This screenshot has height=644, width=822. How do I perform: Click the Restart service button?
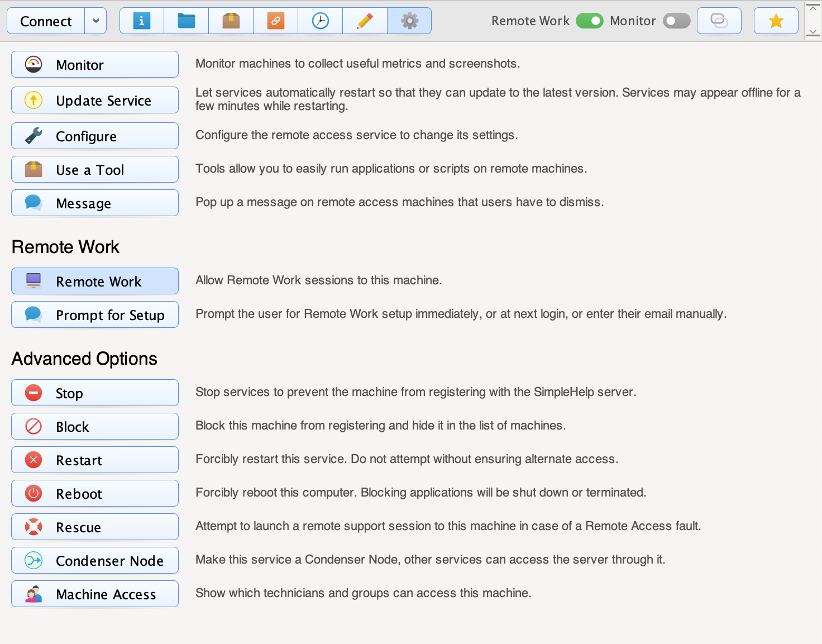coord(95,460)
